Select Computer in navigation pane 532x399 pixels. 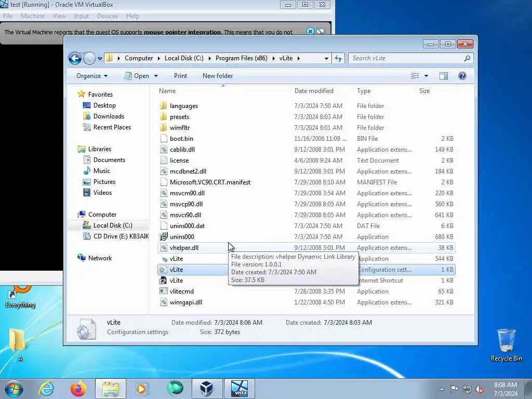click(102, 215)
